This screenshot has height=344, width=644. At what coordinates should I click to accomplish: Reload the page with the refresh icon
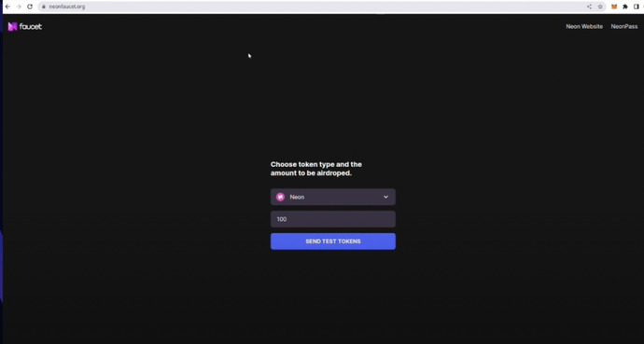coord(30,7)
